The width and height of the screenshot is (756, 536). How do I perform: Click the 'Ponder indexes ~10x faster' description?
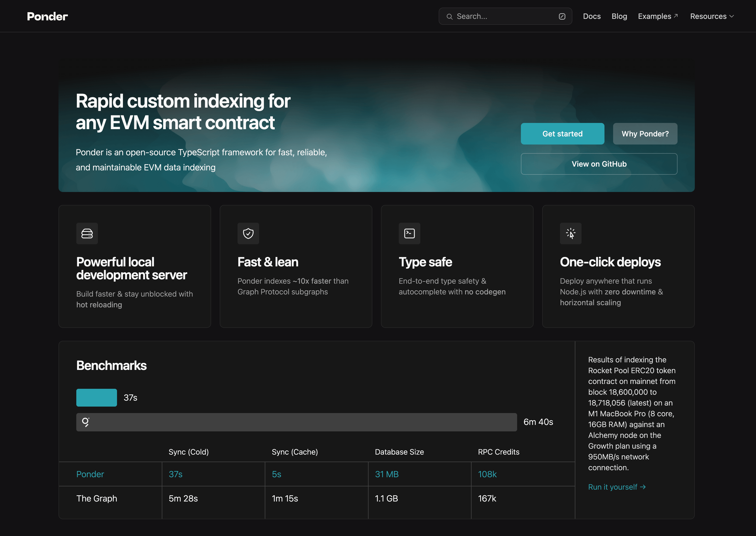[x=293, y=287]
